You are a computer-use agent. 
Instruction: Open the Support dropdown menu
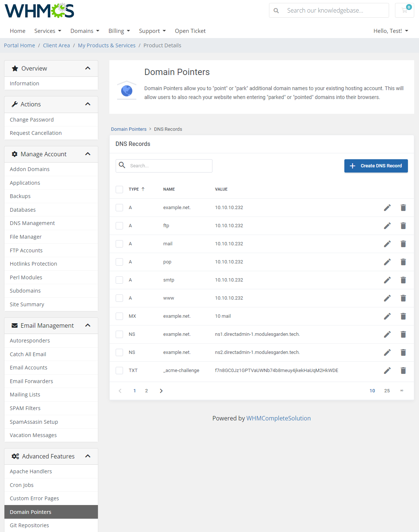[152, 31]
